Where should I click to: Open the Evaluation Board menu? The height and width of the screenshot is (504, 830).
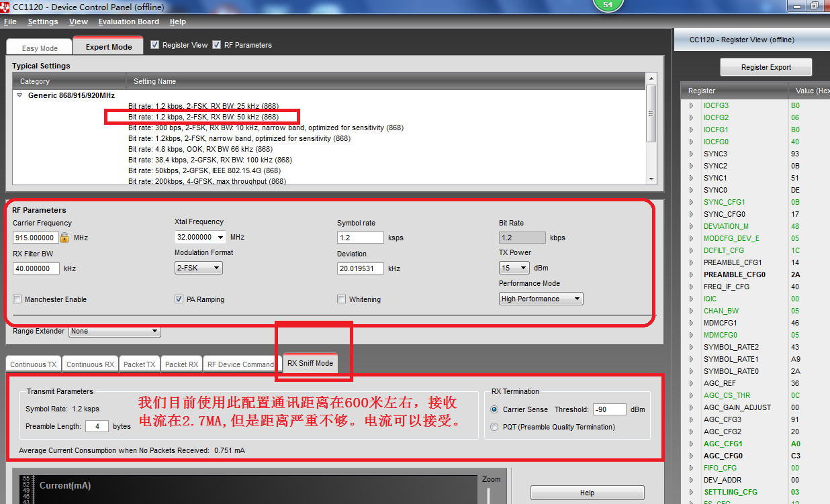pos(129,21)
